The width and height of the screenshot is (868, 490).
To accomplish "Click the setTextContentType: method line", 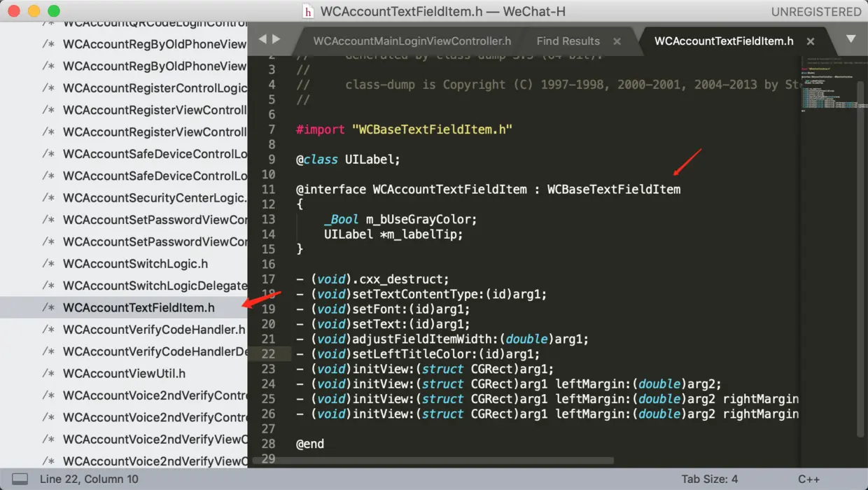I will tap(421, 294).
